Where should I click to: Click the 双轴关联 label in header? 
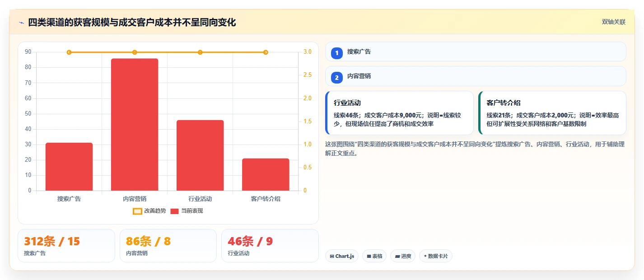pyautogui.click(x=614, y=22)
